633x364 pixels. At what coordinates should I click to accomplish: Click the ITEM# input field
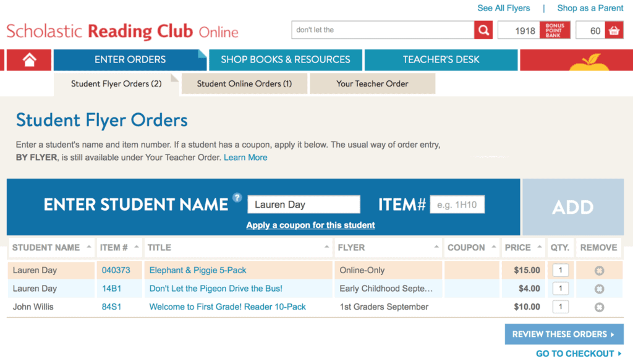point(457,204)
